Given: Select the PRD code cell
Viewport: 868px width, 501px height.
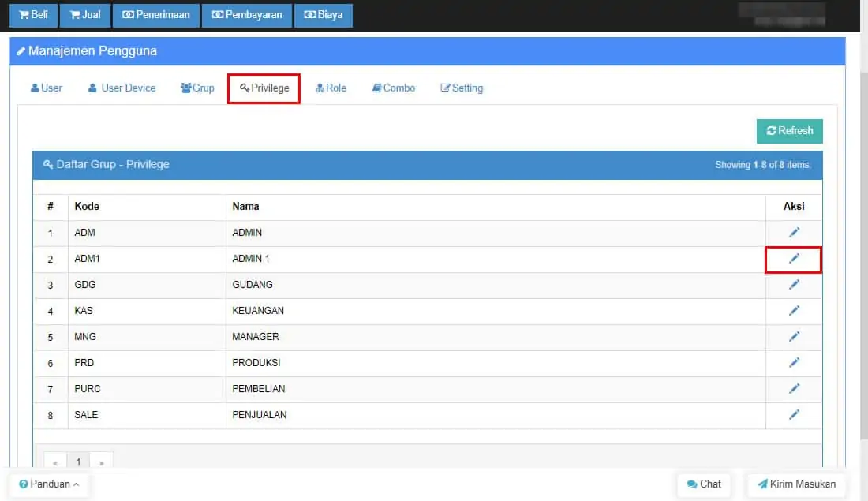Looking at the screenshot, I should [x=147, y=363].
